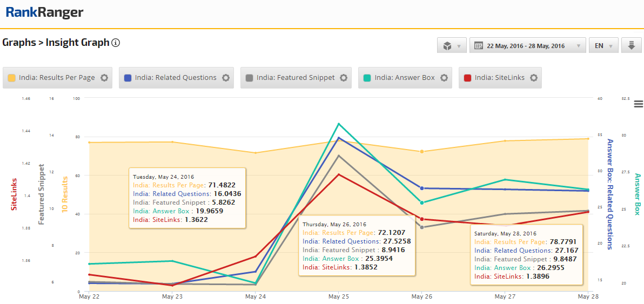Screen dimensions: 644x304
Task: Open the date range dropdown
Action: coord(527,45)
